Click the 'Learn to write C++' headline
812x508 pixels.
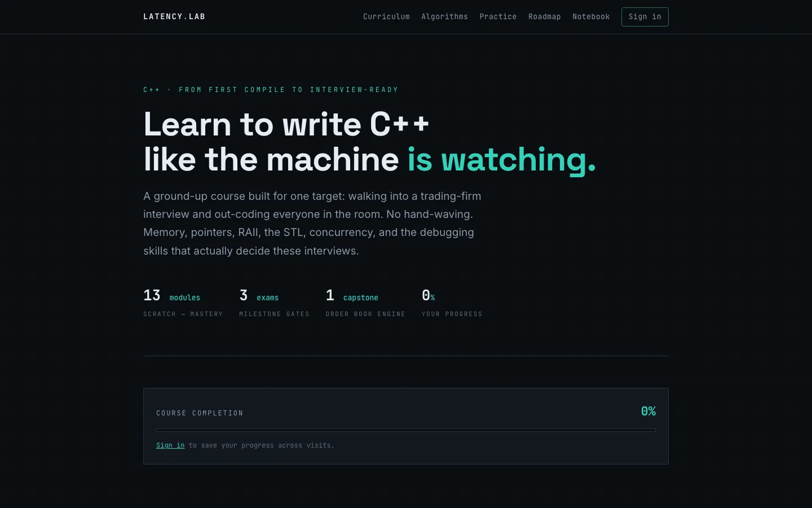point(286,124)
